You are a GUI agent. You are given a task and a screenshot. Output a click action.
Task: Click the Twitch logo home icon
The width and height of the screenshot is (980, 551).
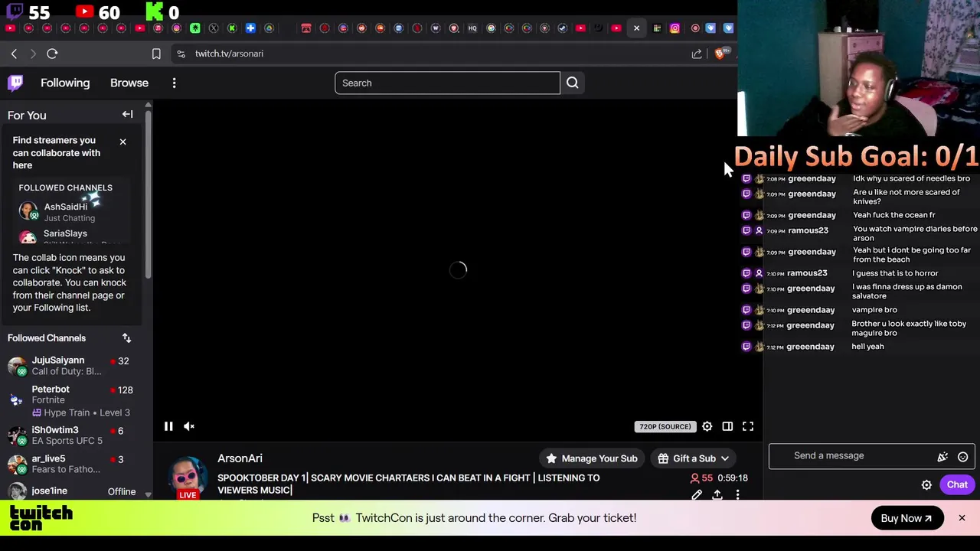click(x=15, y=83)
